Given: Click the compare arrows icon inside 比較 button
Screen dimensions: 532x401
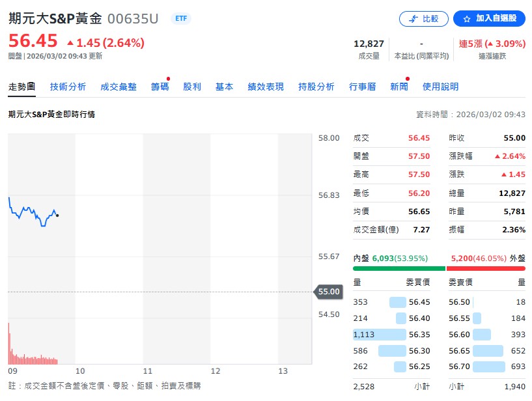Looking at the screenshot, I should [413, 19].
